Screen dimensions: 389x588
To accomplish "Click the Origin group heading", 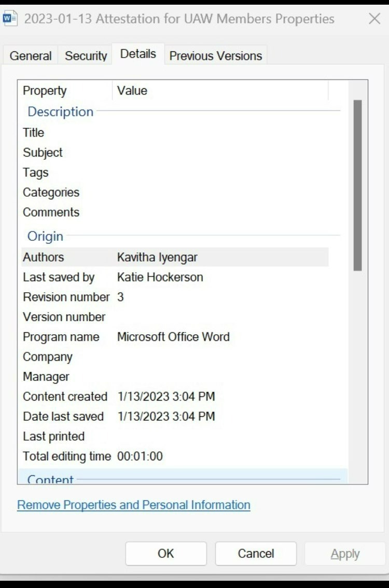I will coord(45,236).
